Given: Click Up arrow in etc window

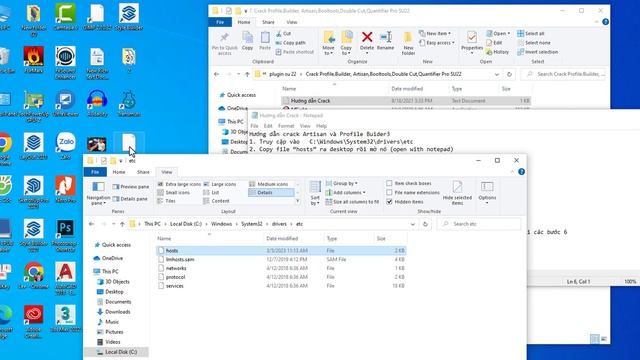Looking at the screenshot, I should click(122, 224).
